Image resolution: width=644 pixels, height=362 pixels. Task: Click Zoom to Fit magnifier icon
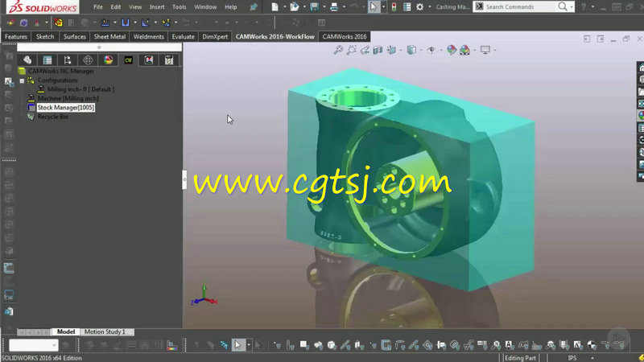pyautogui.click(x=338, y=50)
